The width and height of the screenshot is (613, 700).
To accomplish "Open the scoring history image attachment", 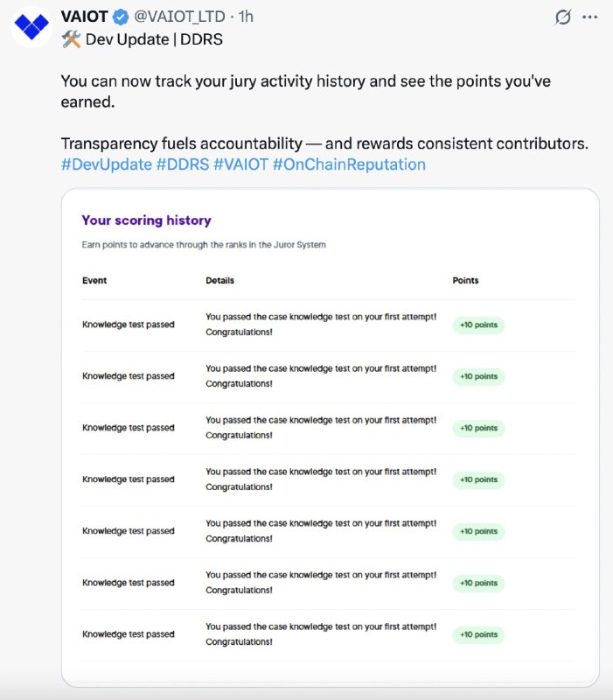I will [x=331, y=437].
